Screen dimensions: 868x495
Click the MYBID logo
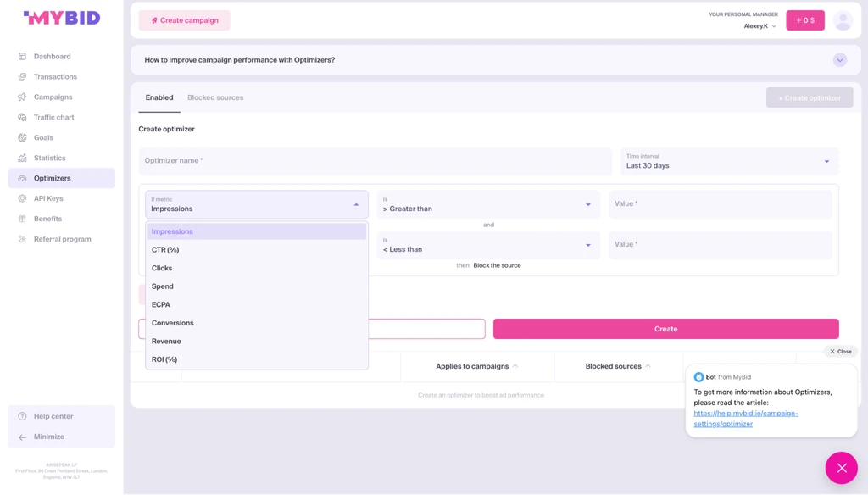[61, 18]
